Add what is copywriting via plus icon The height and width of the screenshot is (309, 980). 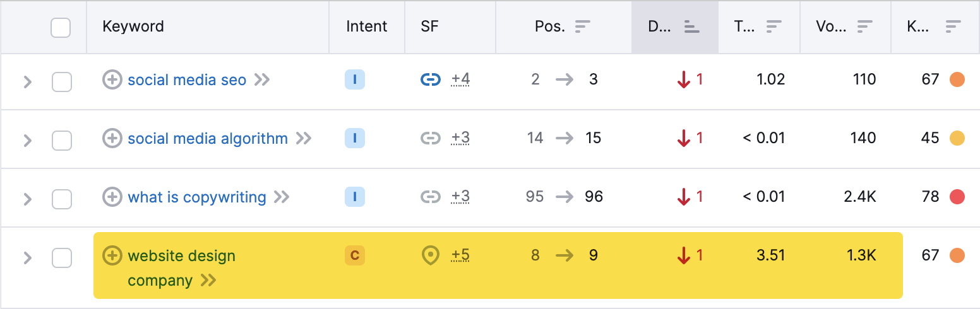coord(112,197)
